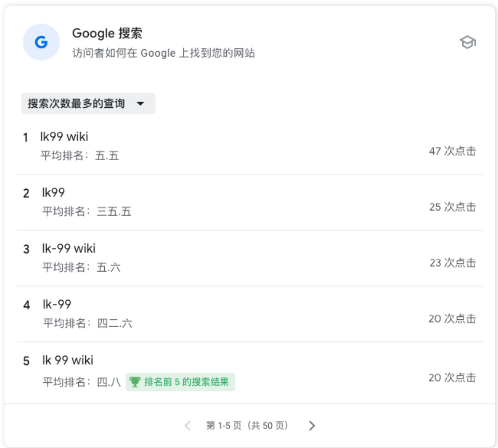This screenshot has width=498, height=448.
Task: Open the 搜索次数最多的查询 dropdown
Action: pos(88,104)
